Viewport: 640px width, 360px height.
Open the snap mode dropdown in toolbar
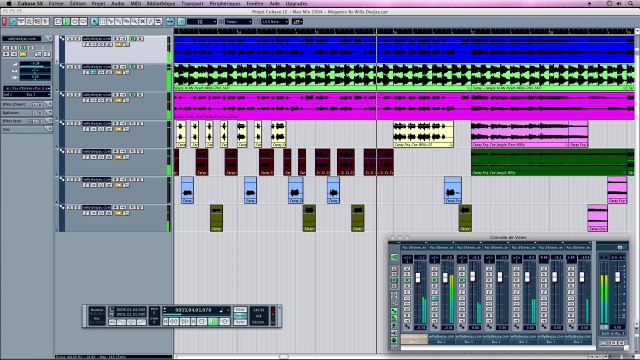coord(202,21)
